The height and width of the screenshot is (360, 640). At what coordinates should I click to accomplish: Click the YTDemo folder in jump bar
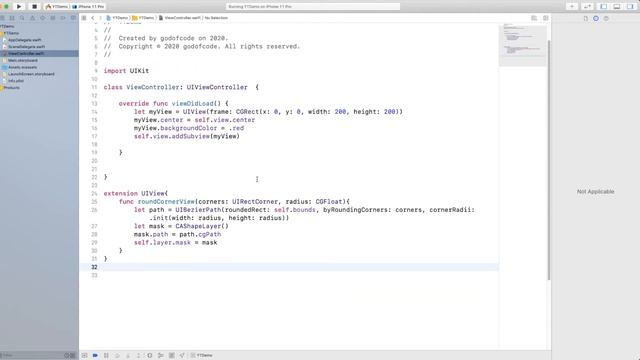click(143, 18)
